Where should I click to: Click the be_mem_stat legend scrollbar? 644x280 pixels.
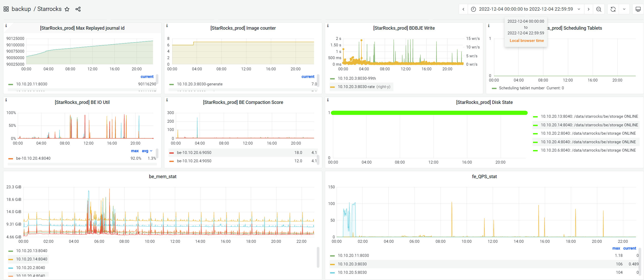pos(318,257)
